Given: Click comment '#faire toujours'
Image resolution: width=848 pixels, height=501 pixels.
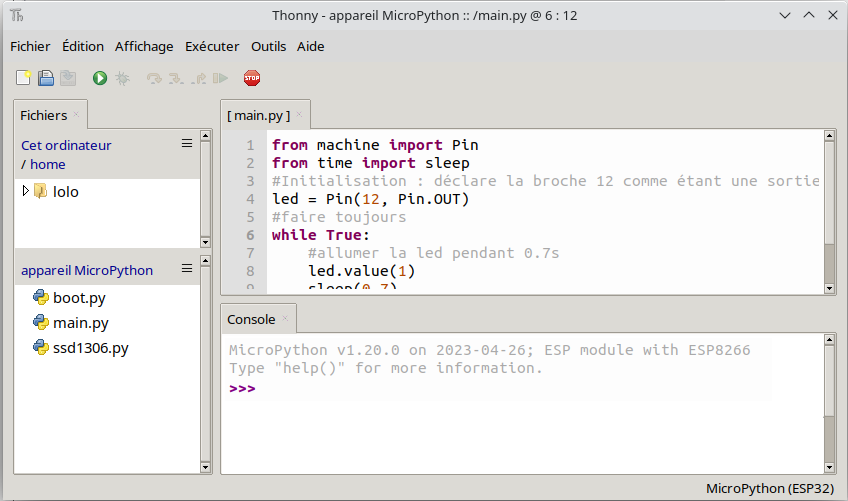Looking at the screenshot, I should click(339, 217).
